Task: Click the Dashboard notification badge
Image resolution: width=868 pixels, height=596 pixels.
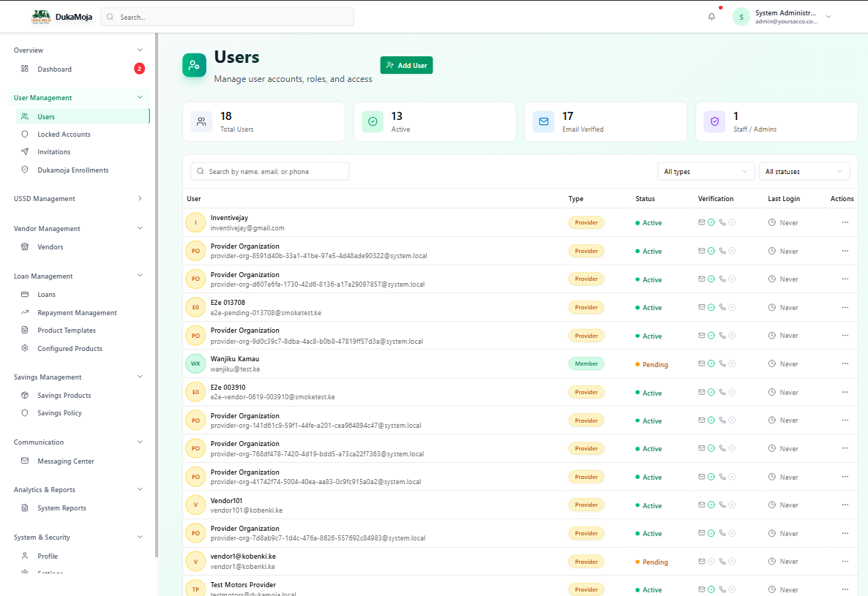Action: click(140, 69)
